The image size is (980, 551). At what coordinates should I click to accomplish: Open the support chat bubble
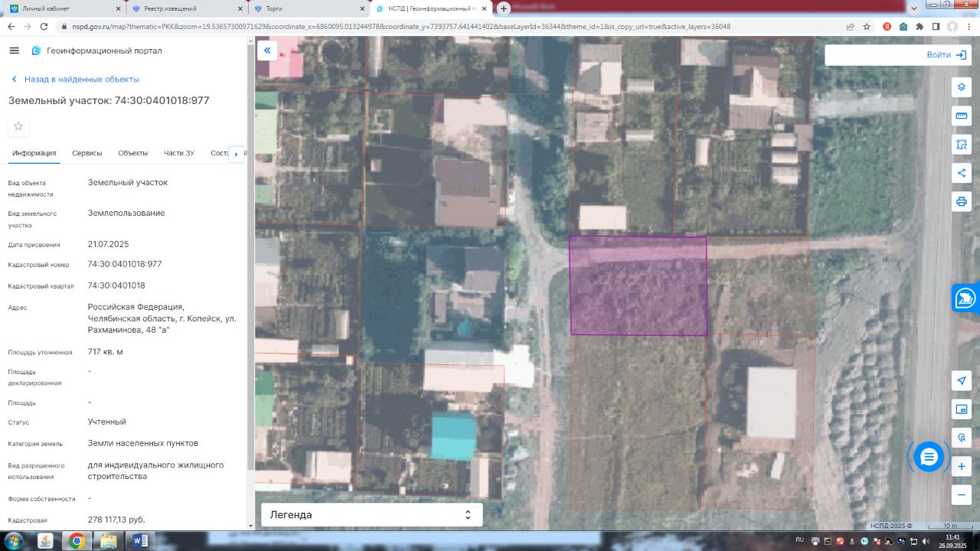[929, 457]
